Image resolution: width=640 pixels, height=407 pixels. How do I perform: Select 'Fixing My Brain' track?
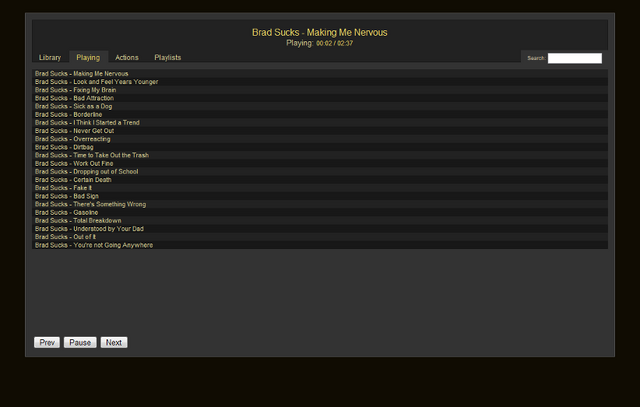point(320,90)
